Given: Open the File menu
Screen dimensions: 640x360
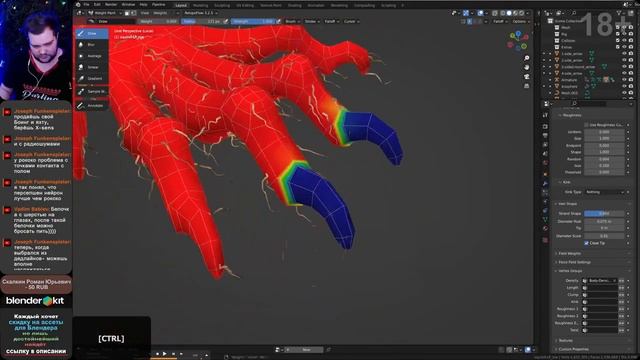Looking at the screenshot, I should click(86, 4).
